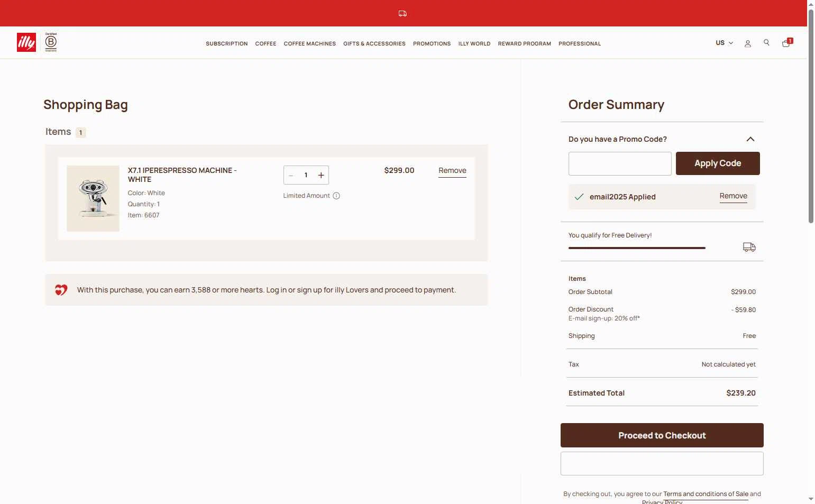Click the Order Discount -$59.80 value
This screenshot has height=504, width=815.
click(x=743, y=310)
